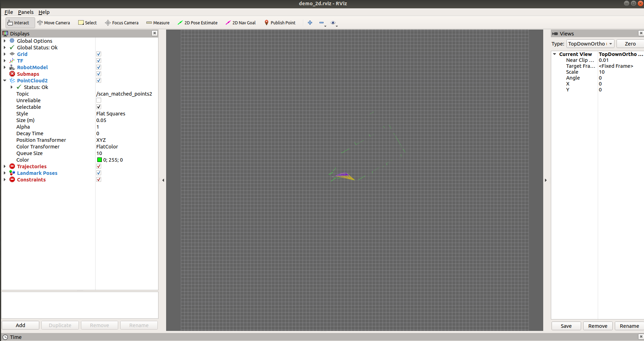This screenshot has height=341, width=644.
Task: Activate the Publish Point tool
Action: tap(280, 23)
